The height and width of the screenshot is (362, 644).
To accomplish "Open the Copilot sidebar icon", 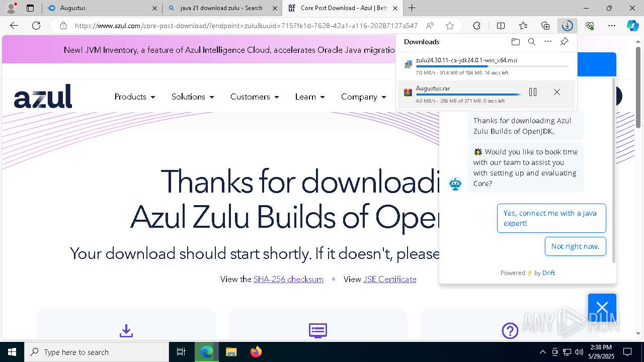I will pyautogui.click(x=632, y=26).
